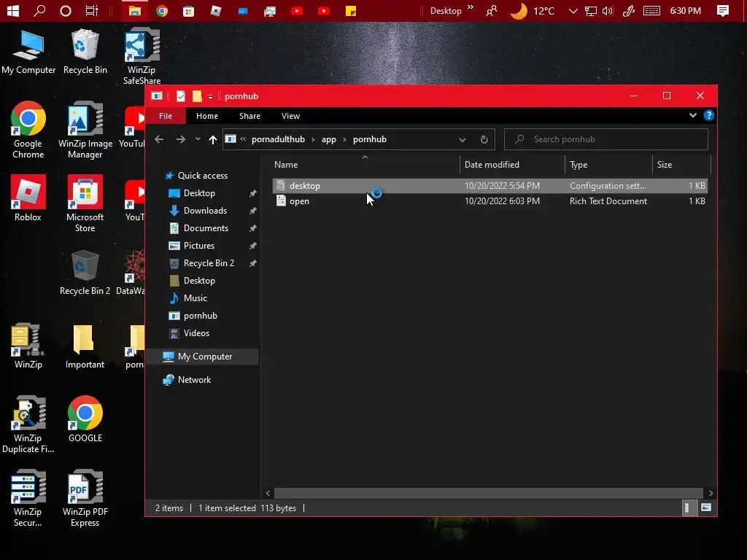
Task: Select the Important folder on desktop
Action: pos(85,346)
